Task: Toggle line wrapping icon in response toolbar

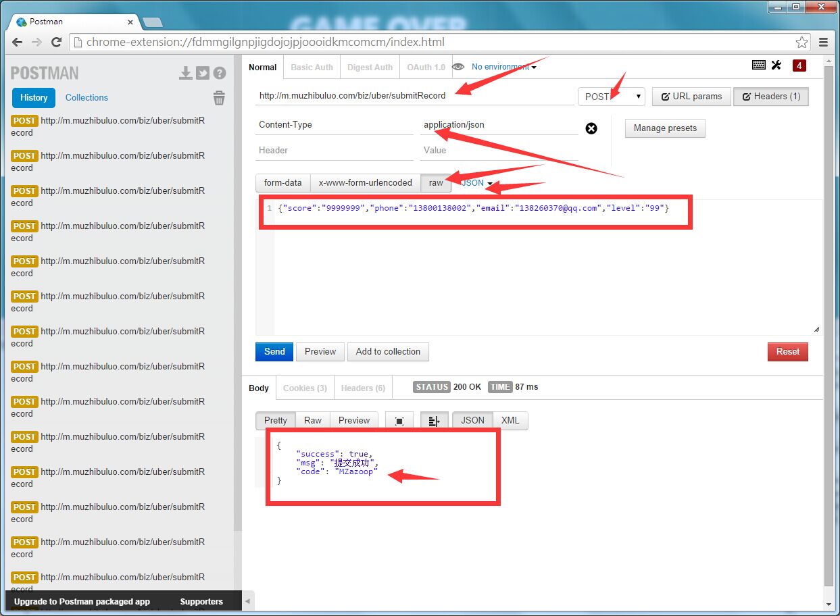Action: (x=434, y=421)
